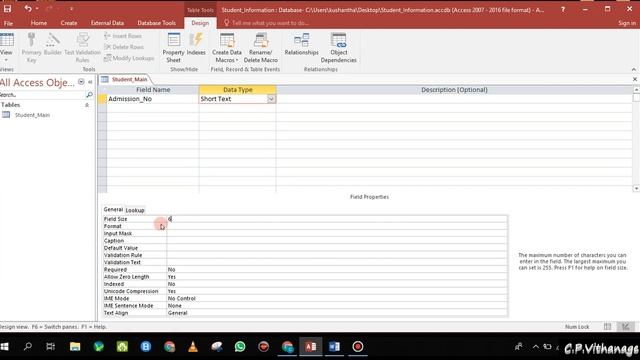Open Create Data Macros menu

(227, 48)
